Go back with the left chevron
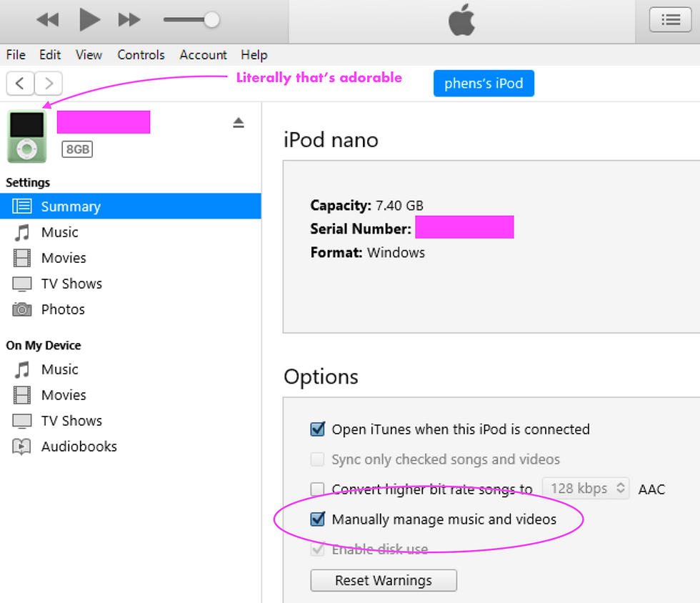This screenshot has width=700, height=603. pyautogui.click(x=20, y=83)
